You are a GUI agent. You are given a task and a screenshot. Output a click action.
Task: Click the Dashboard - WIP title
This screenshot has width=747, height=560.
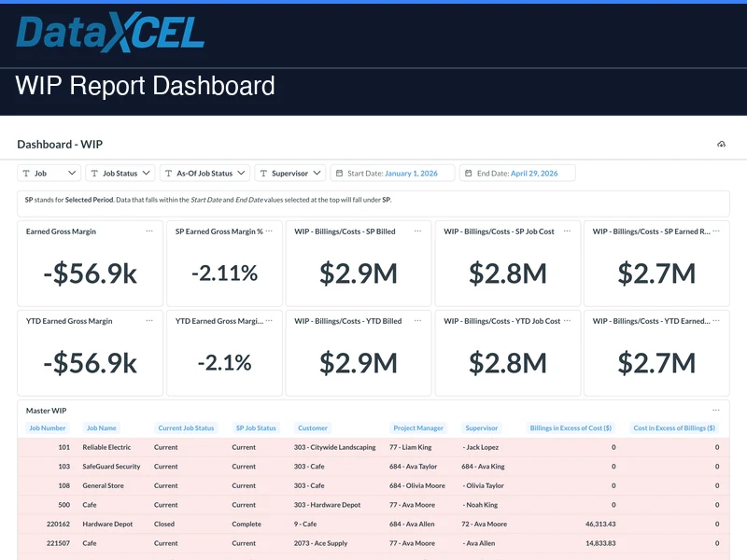pyautogui.click(x=60, y=145)
